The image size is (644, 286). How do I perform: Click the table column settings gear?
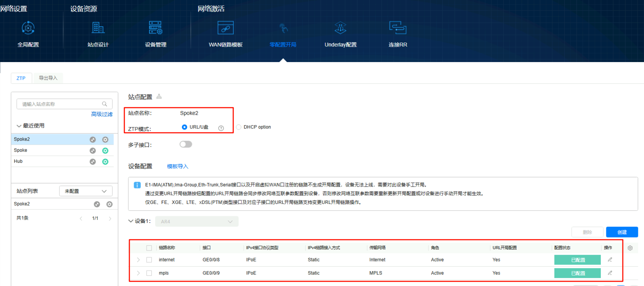pyautogui.click(x=630, y=248)
